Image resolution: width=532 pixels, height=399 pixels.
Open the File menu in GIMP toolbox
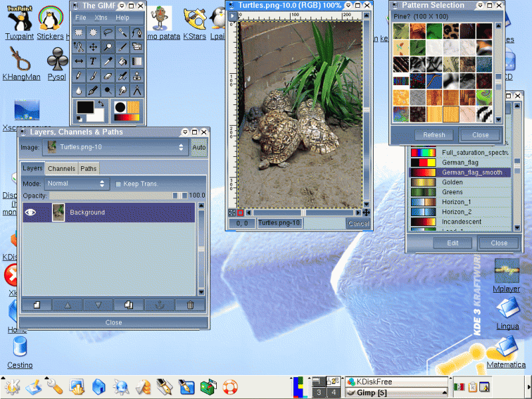[x=80, y=18]
